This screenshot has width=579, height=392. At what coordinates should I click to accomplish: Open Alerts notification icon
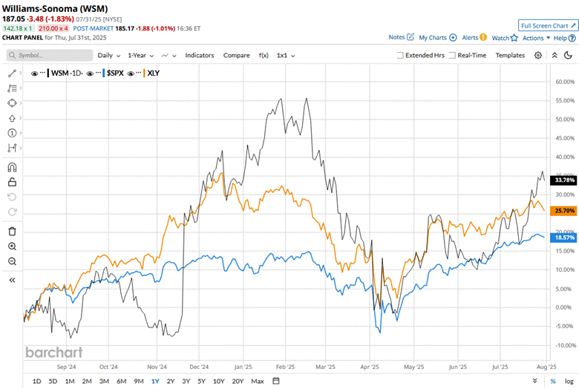(x=483, y=37)
